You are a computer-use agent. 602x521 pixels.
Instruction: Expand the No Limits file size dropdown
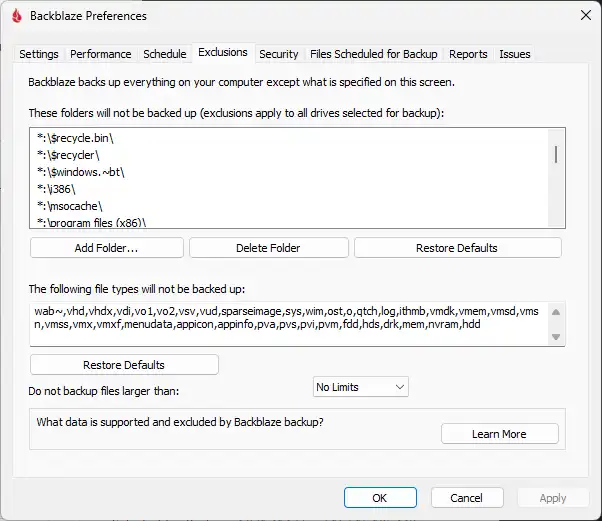[x=360, y=387]
